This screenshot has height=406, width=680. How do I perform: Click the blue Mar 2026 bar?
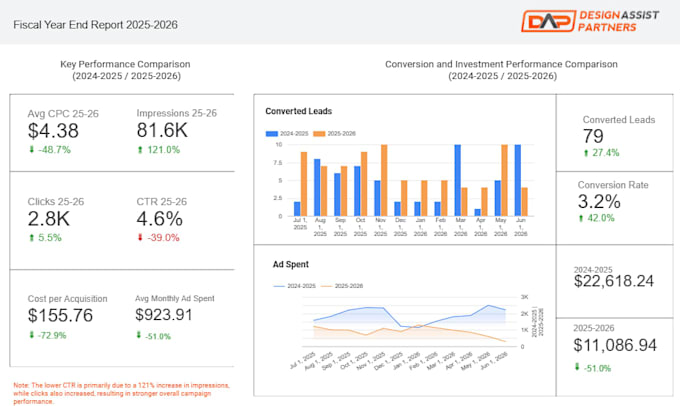pyautogui.click(x=458, y=180)
